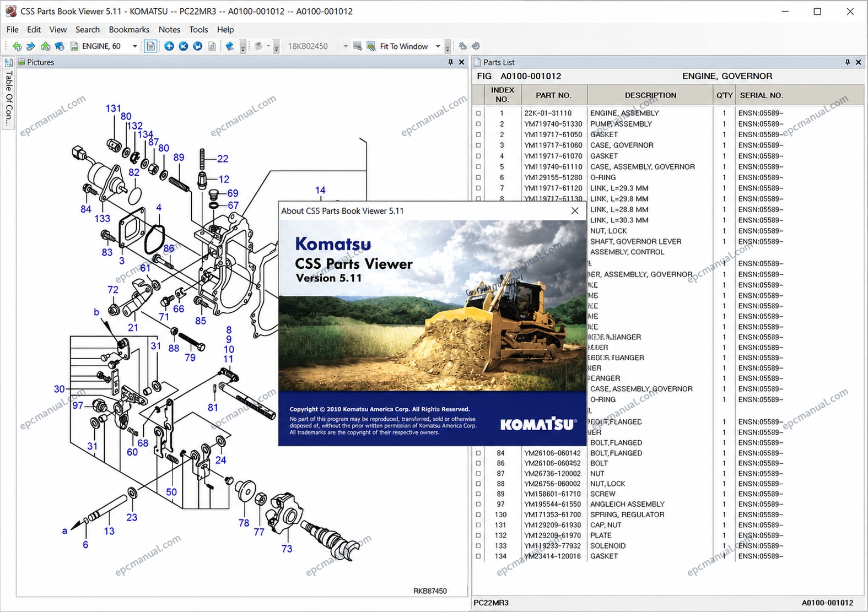Viewport: 868px width, 612px height.
Task: Click the blue forward arrow toolbar icon
Action: click(x=31, y=46)
